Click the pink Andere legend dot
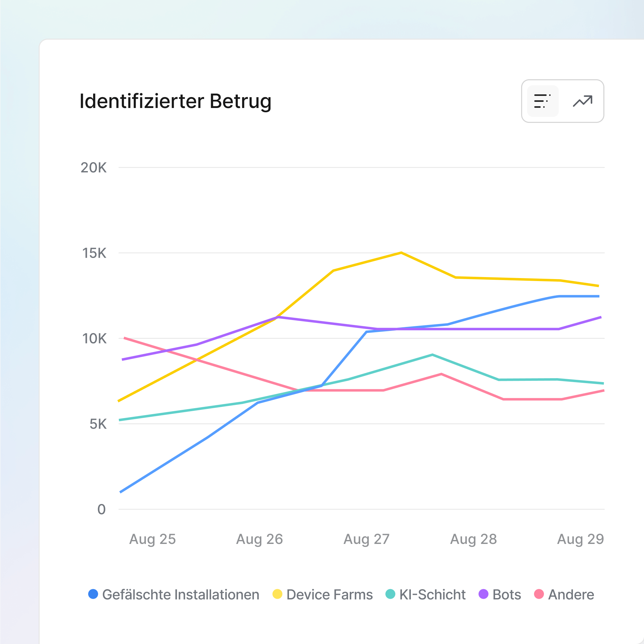Image resolution: width=644 pixels, height=644 pixels. [x=539, y=594]
